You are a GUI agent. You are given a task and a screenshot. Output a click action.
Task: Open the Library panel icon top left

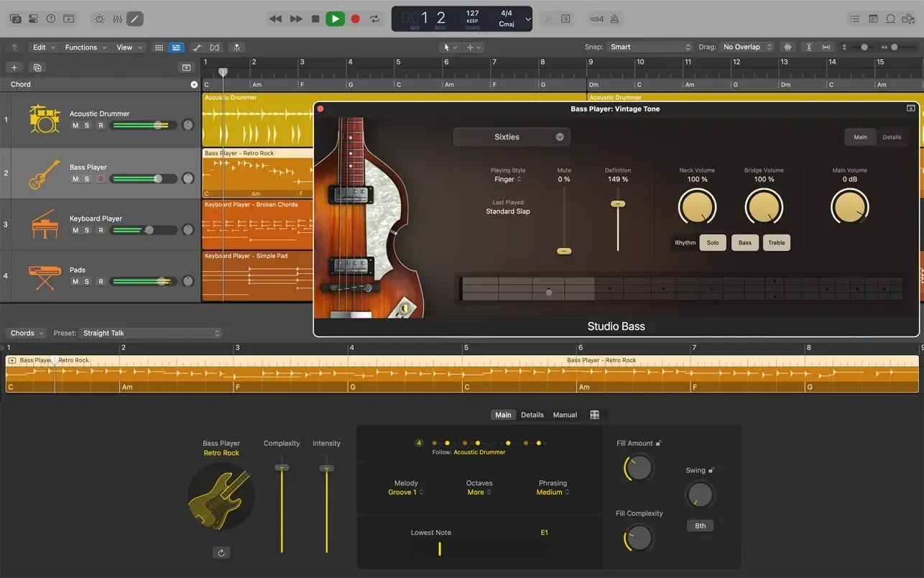15,18
